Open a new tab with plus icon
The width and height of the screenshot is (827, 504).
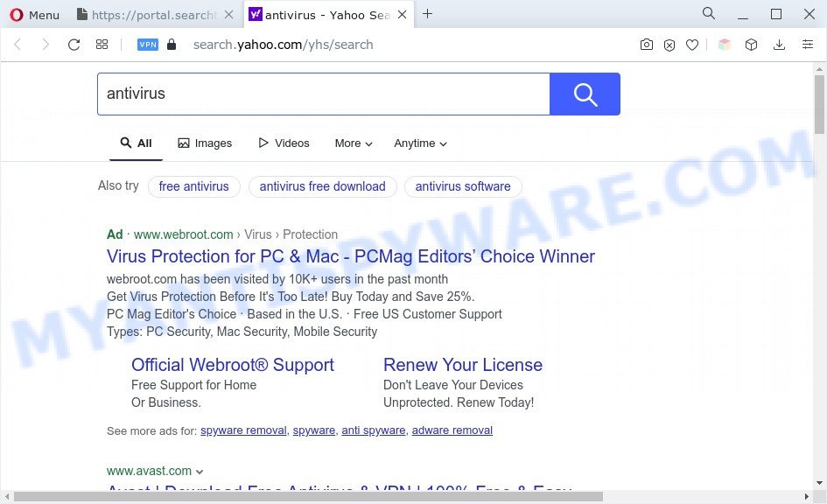pos(428,14)
